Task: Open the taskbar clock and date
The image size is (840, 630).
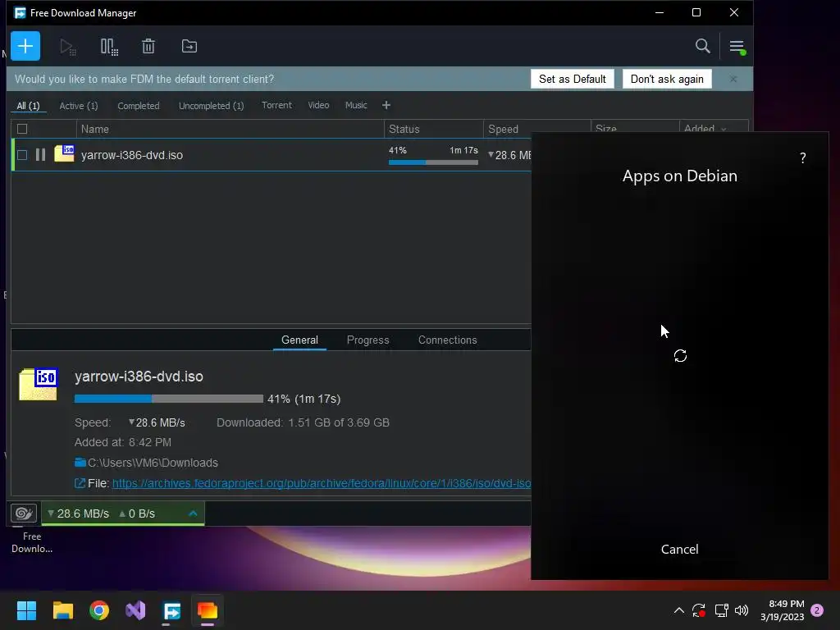Action: coord(782,610)
